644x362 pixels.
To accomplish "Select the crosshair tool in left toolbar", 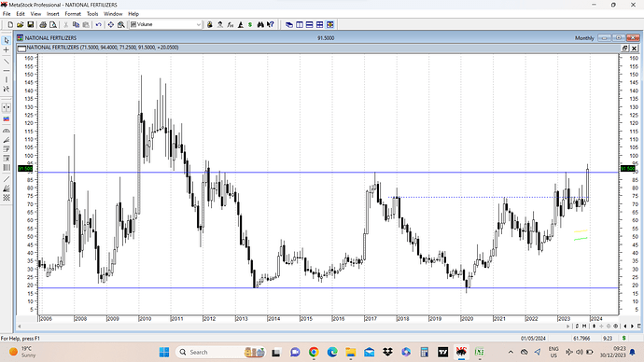I will coord(7,50).
